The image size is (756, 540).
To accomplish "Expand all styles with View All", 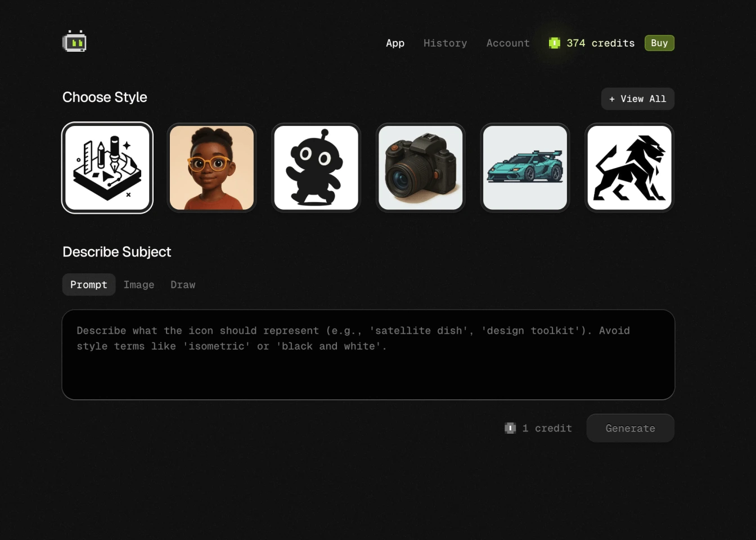I will coord(637,98).
